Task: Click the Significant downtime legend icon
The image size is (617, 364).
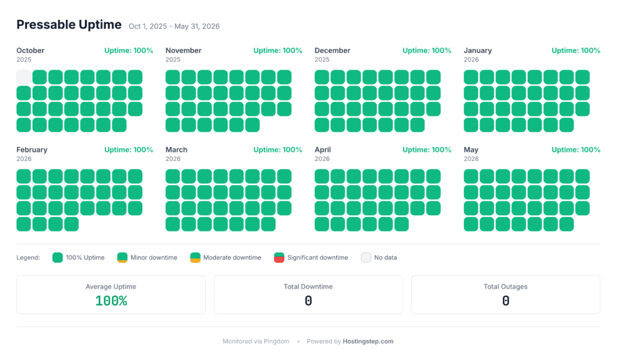Action: point(279,257)
